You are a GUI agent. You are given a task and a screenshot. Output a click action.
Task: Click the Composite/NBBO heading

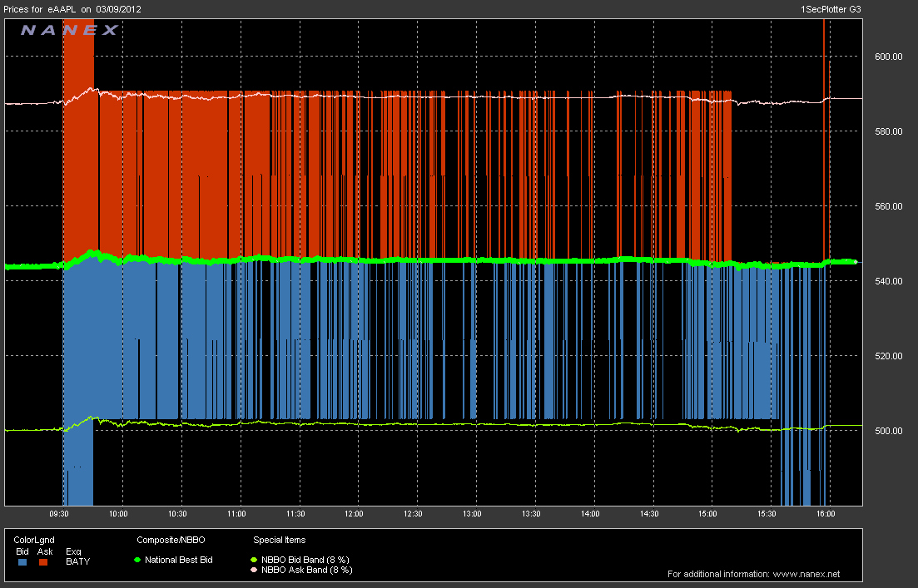171,540
